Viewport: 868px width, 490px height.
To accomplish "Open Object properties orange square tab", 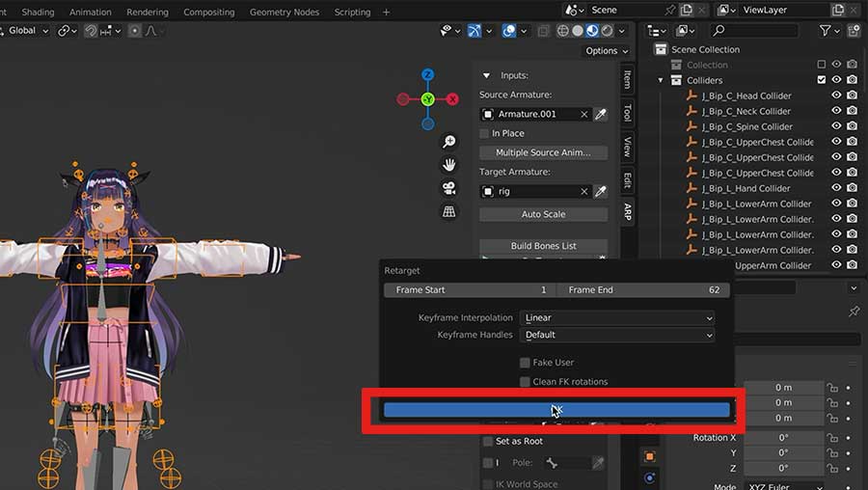I will click(650, 457).
